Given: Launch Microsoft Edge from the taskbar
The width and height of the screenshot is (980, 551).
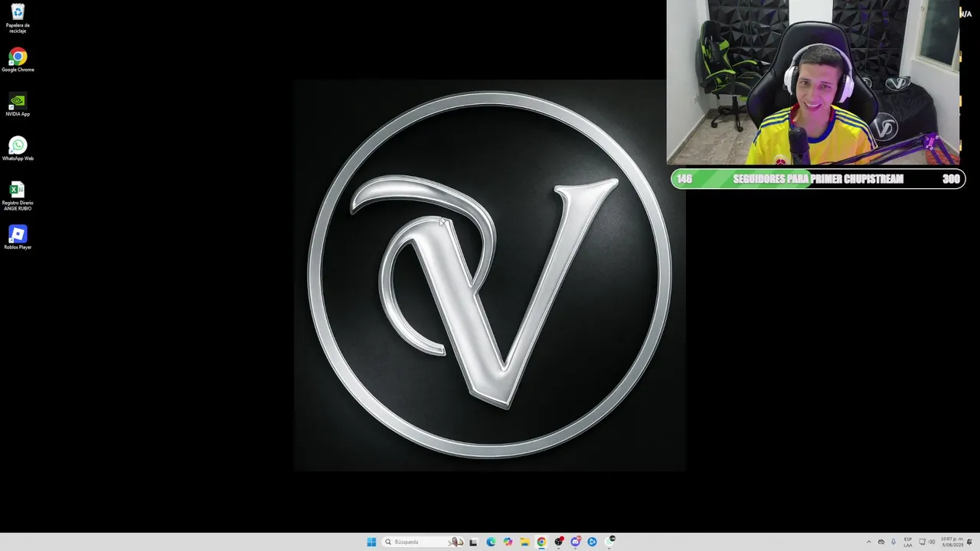Looking at the screenshot, I should [491, 542].
